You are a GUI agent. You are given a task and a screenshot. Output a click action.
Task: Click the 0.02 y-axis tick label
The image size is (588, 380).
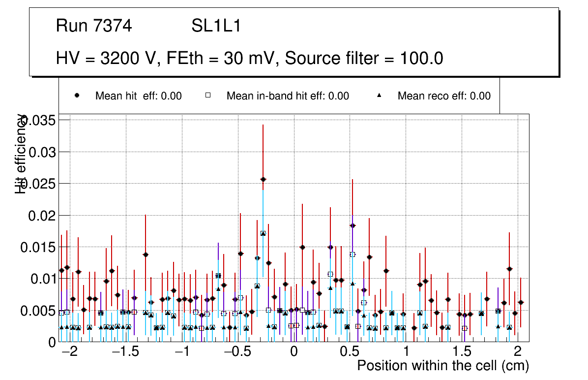(42, 216)
